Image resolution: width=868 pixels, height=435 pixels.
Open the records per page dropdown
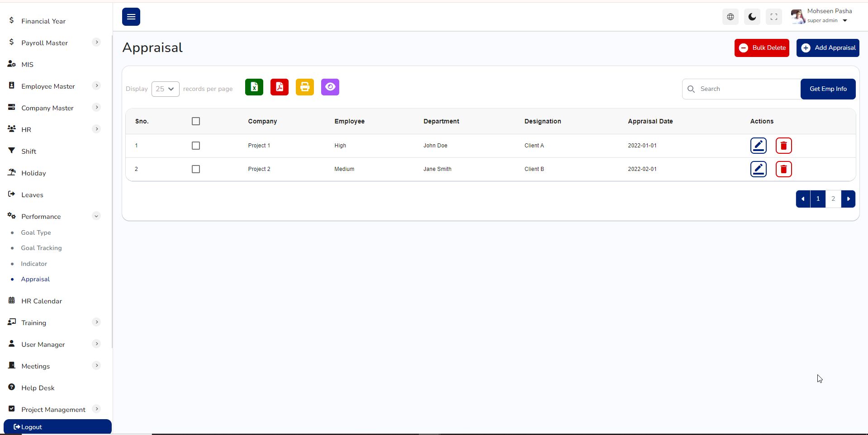(x=166, y=89)
